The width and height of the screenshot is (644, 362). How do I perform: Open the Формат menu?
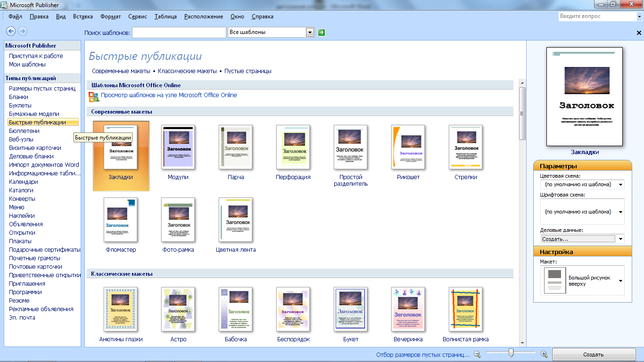coord(110,16)
